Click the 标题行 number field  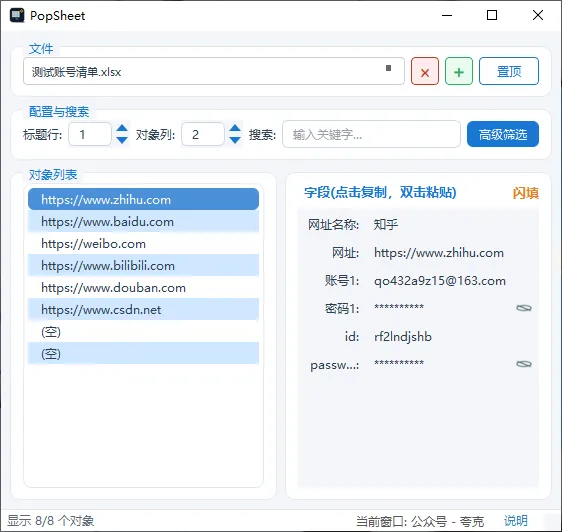[x=90, y=134]
